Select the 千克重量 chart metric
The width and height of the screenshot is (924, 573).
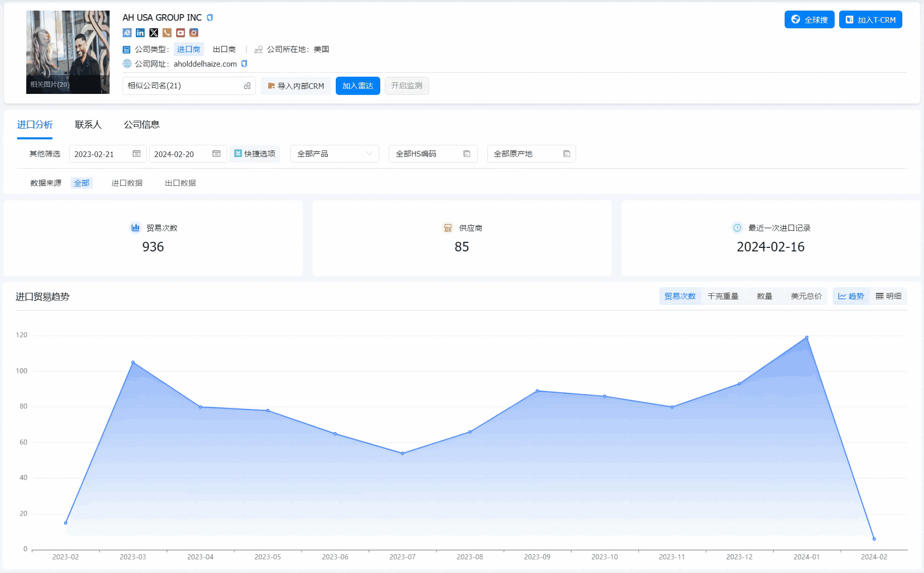pyautogui.click(x=723, y=296)
